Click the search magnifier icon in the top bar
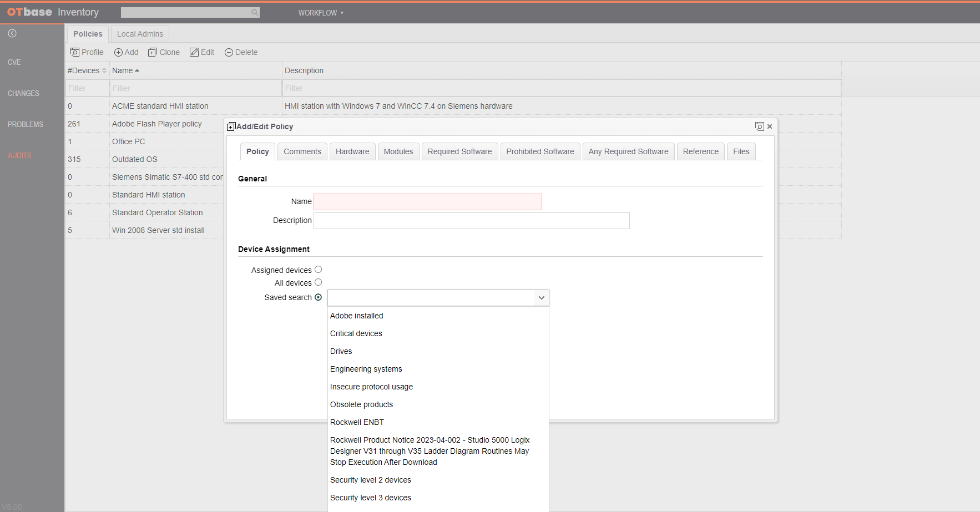Image resolution: width=980 pixels, height=512 pixels. click(254, 12)
